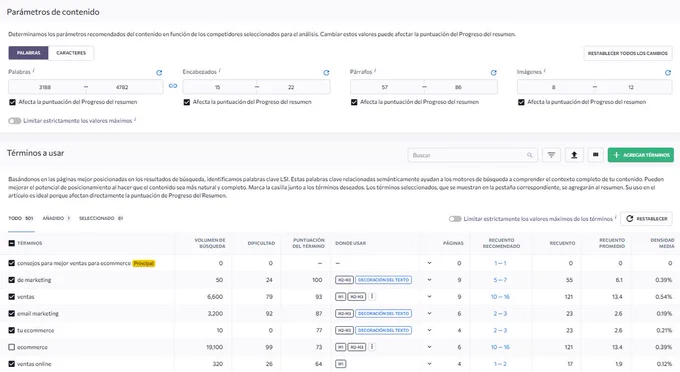Reset the Imágenes range with refresh icon
This screenshot has height=372, width=680.
[x=668, y=73]
